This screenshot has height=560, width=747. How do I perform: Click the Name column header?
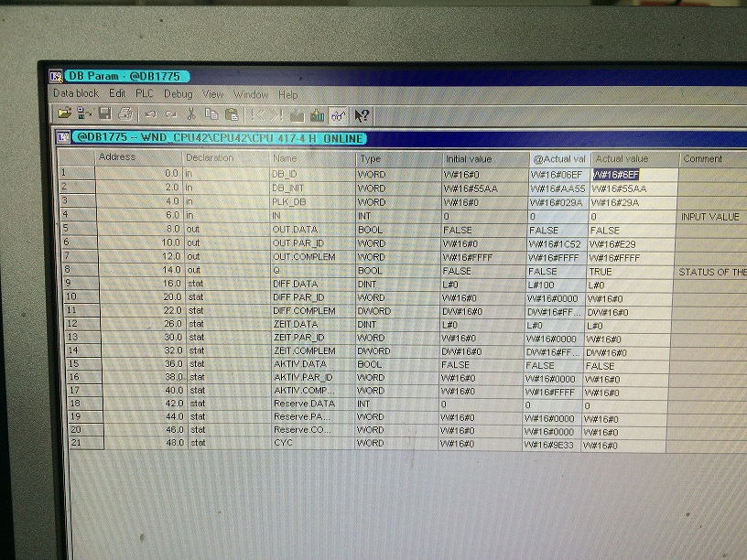(x=312, y=158)
